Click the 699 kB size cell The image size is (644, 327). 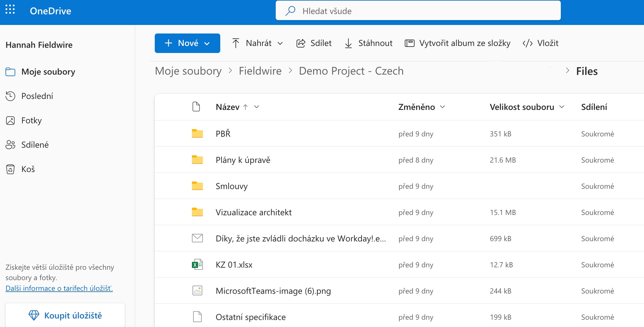click(501, 238)
